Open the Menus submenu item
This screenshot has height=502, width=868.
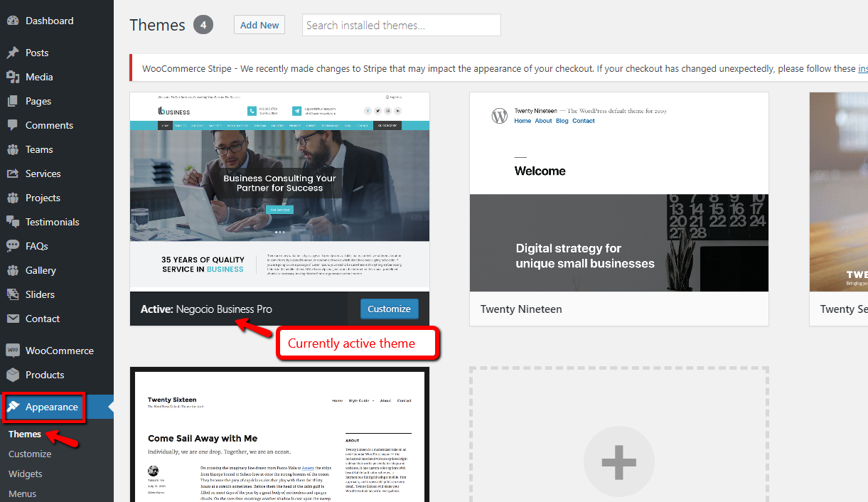click(23, 493)
